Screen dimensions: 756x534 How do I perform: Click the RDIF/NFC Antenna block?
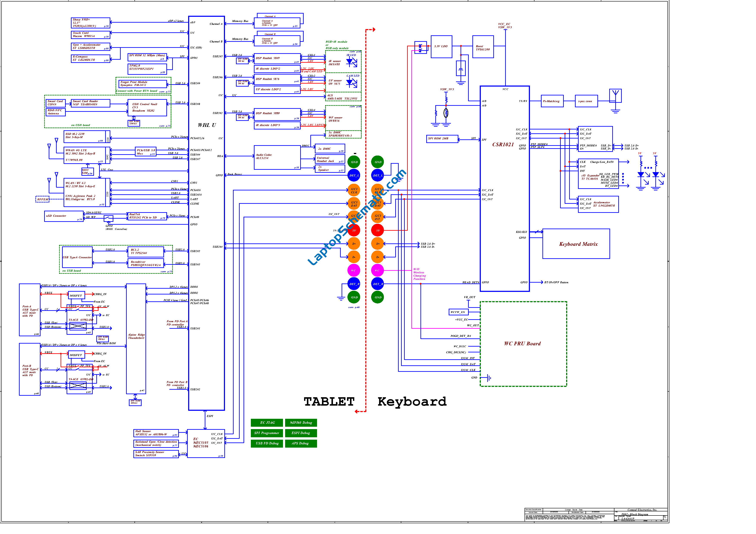(x=56, y=112)
